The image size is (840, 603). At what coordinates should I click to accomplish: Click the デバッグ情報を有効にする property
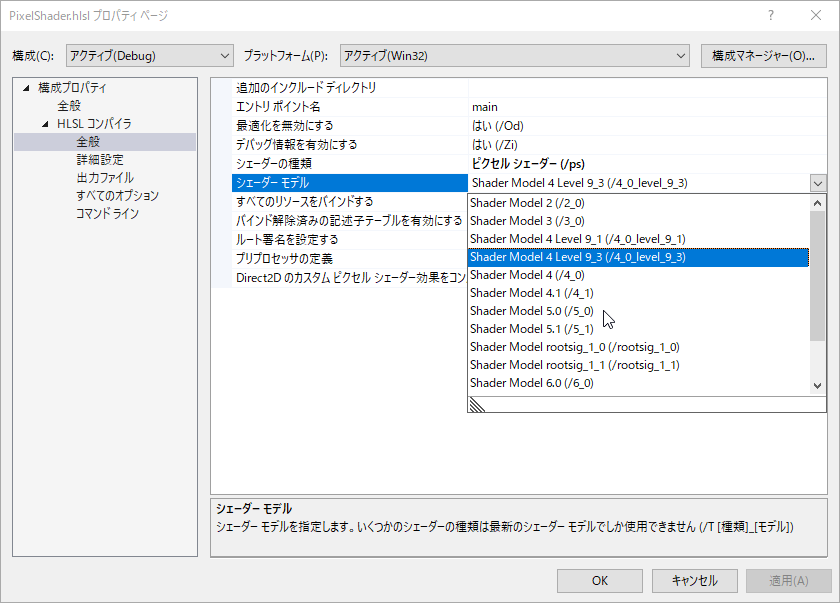(350, 145)
